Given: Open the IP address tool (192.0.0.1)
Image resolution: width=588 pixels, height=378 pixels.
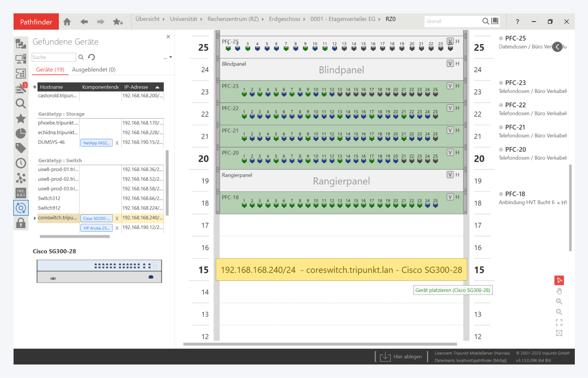Looking at the screenshot, I should [21, 193].
